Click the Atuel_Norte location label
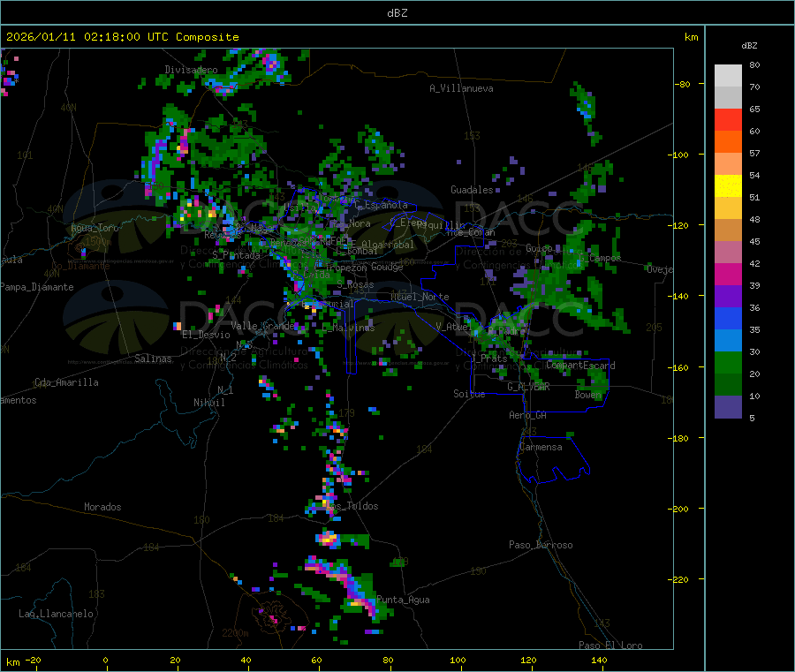This screenshot has width=795, height=672. [x=420, y=297]
